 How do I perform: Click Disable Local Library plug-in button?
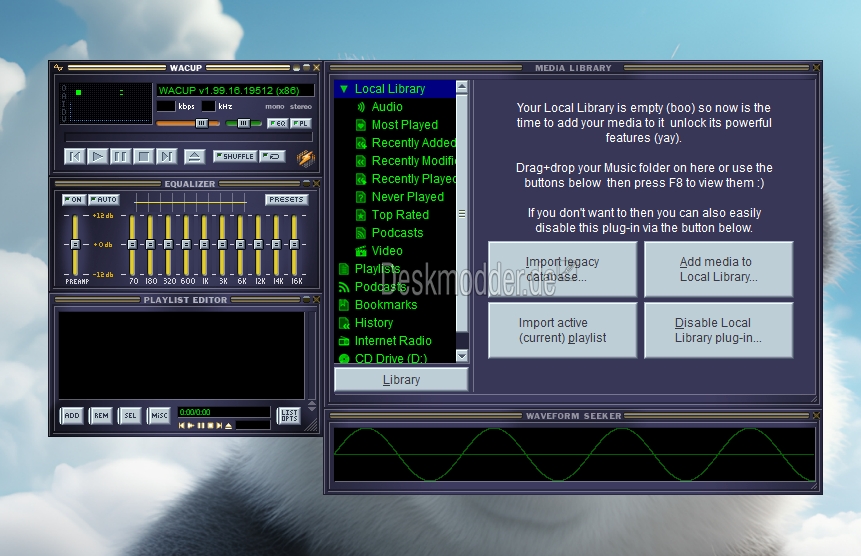tap(718, 330)
